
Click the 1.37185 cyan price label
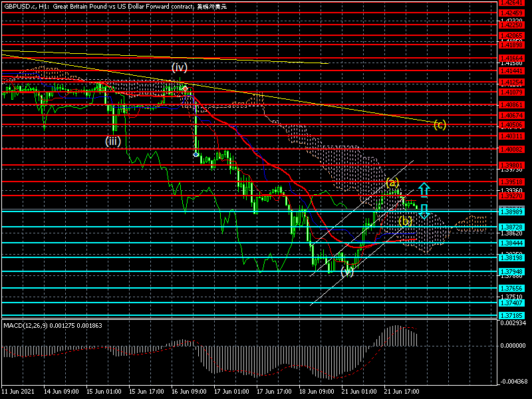coord(511,316)
